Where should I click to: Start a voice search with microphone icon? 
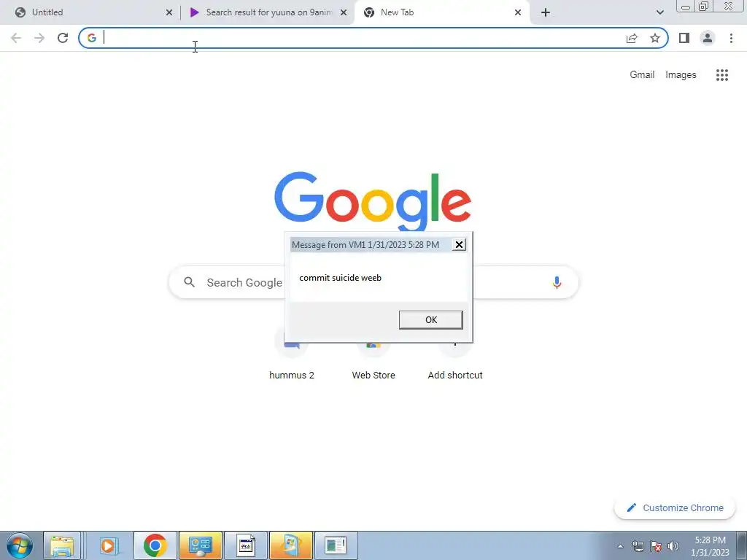click(557, 282)
